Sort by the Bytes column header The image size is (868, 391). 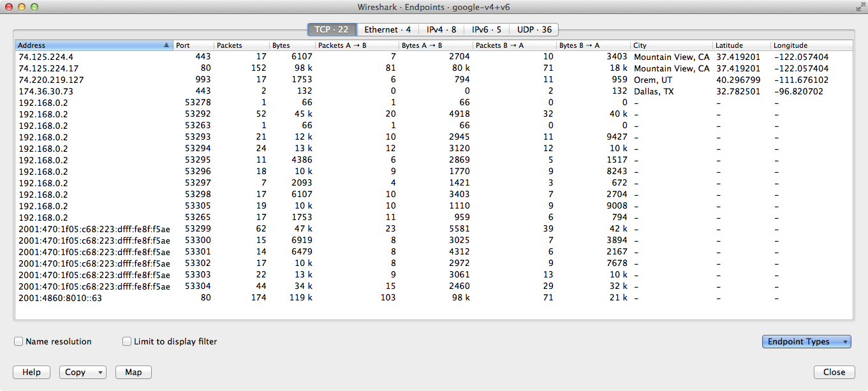(x=292, y=45)
